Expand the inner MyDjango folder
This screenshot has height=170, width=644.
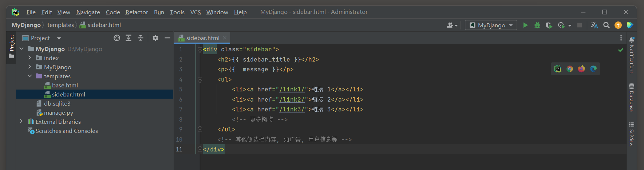[x=29, y=67]
